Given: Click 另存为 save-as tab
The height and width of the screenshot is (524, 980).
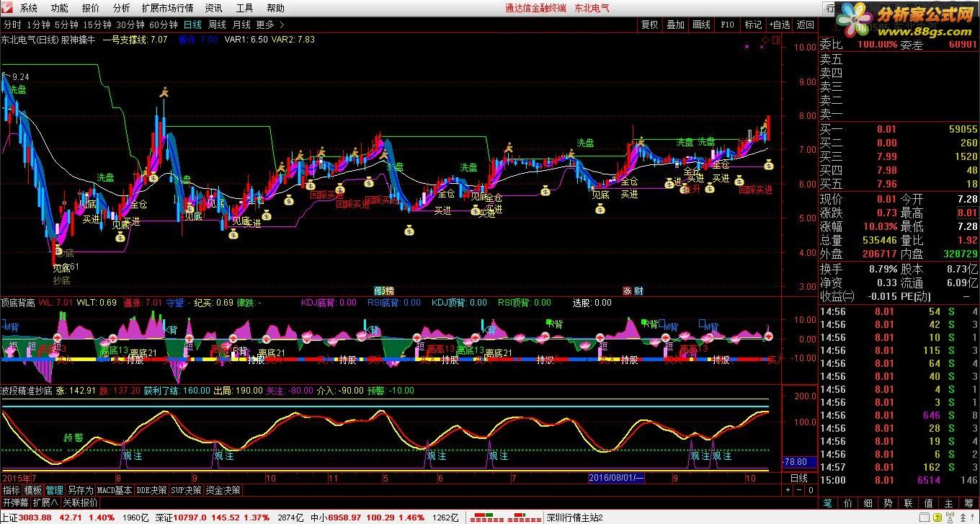Looking at the screenshot, I should coord(81,490).
